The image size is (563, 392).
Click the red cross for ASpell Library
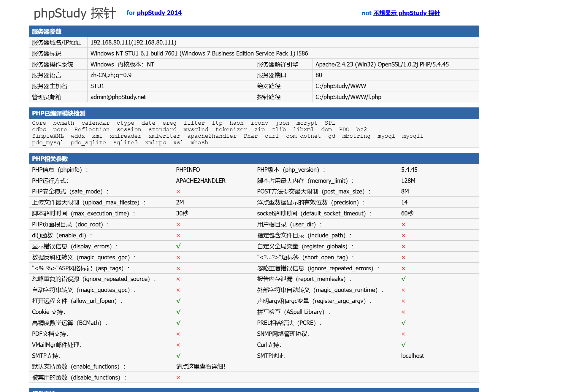[403, 312]
